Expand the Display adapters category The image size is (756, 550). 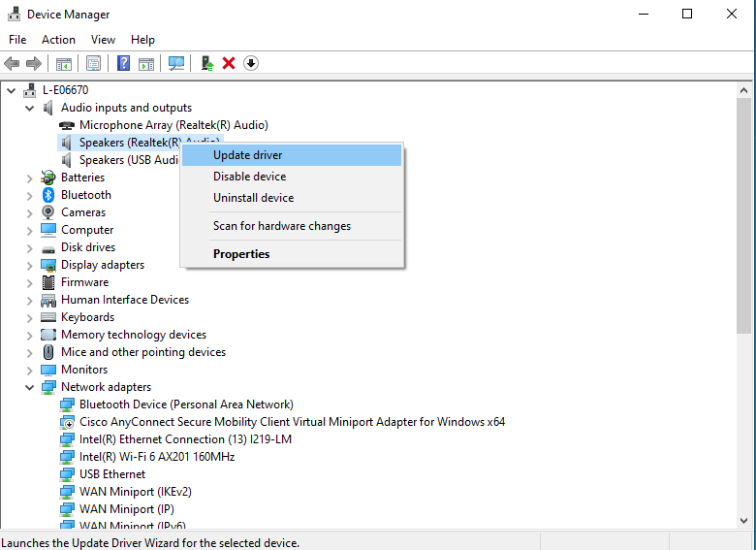[x=29, y=266]
